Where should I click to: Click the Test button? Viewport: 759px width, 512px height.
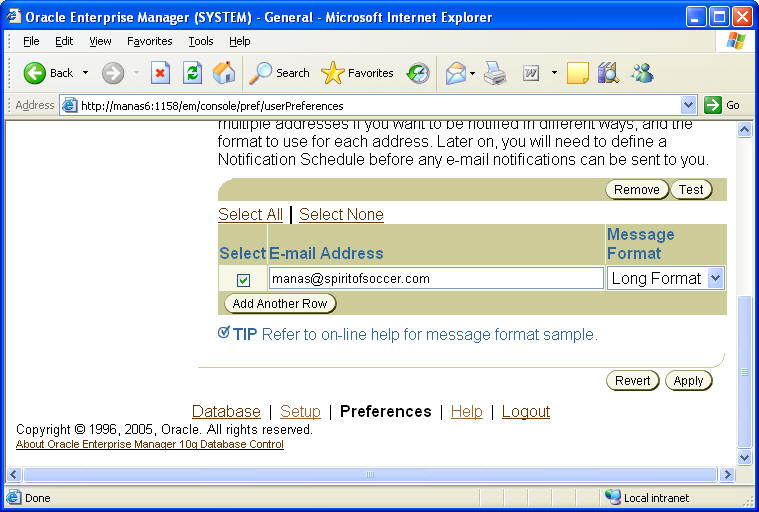tap(691, 190)
